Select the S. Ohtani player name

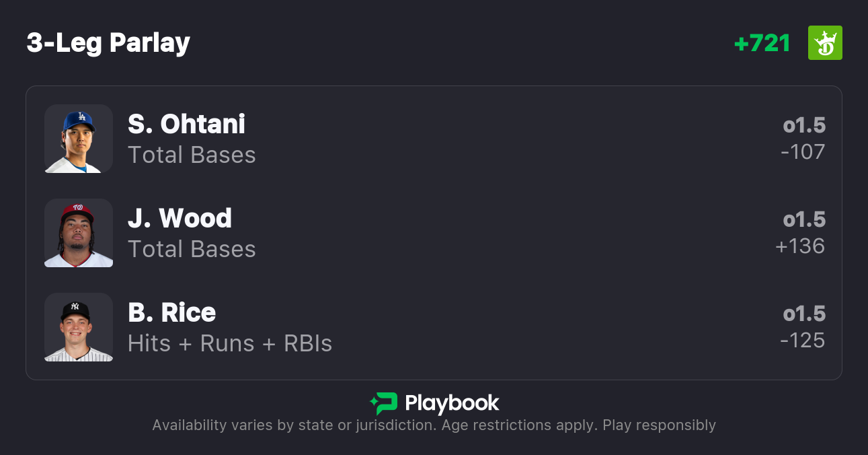tap(186, 125)
